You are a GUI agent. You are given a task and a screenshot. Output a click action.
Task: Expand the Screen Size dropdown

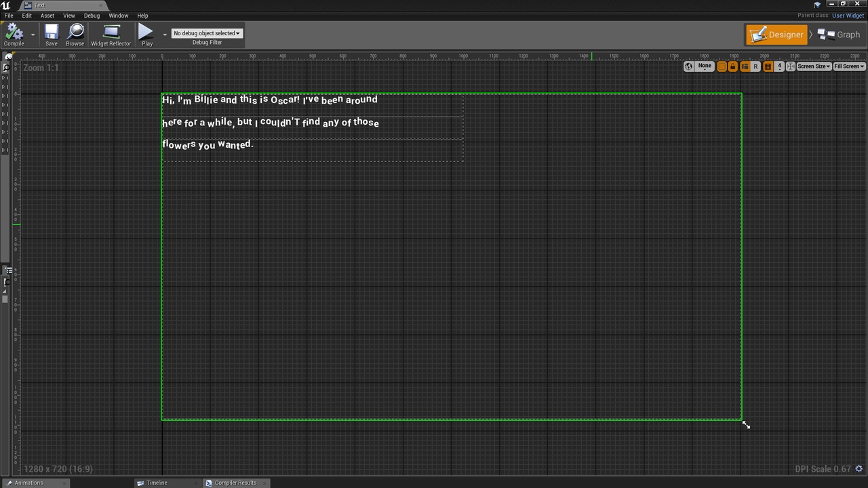(x=814, y=66)
